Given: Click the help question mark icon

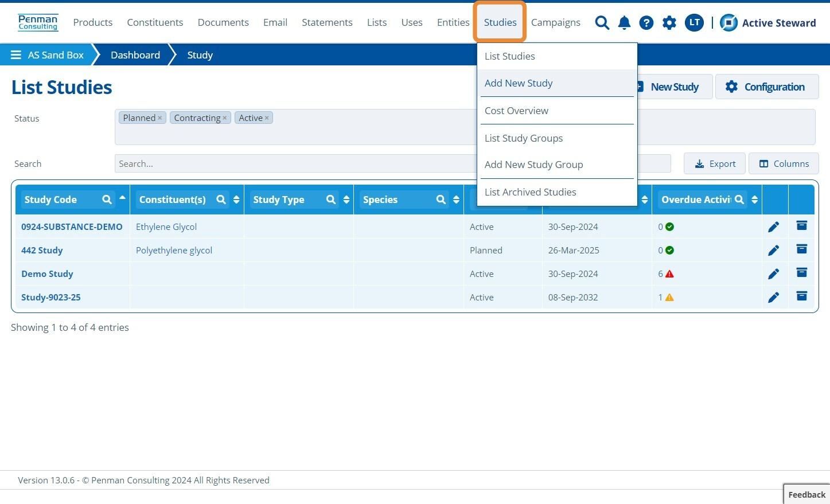Looking at the screenshot, I should point(646,23).
